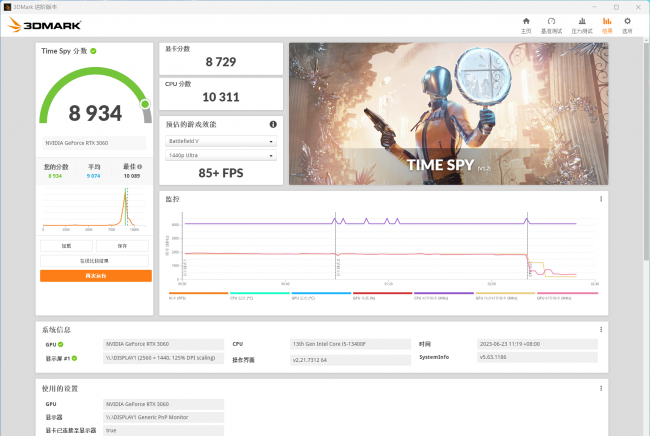Click the green check next to GPU label
Viewport: 650px width, 436px height.
pos(61,344)
